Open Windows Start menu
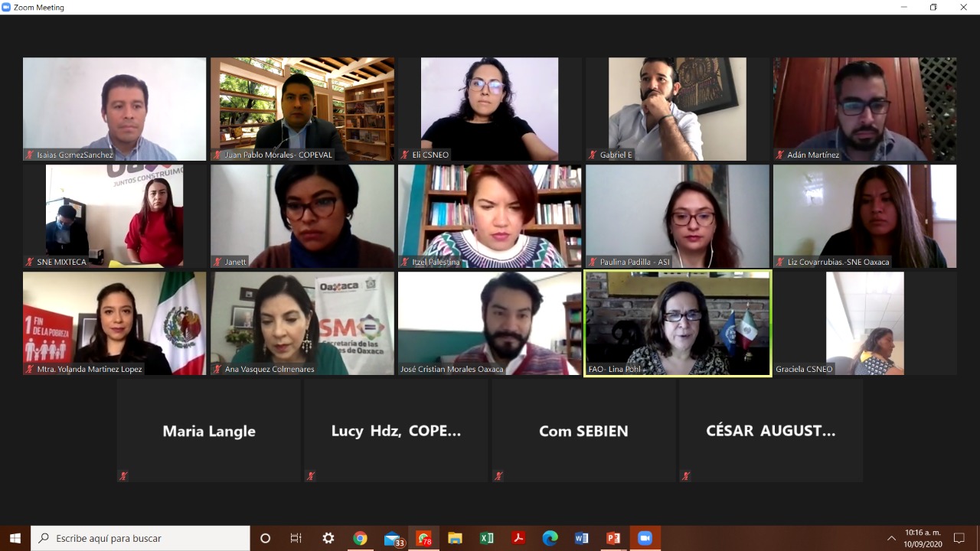Viewport: 980px width, 551px height. click(x=15, y=538)
